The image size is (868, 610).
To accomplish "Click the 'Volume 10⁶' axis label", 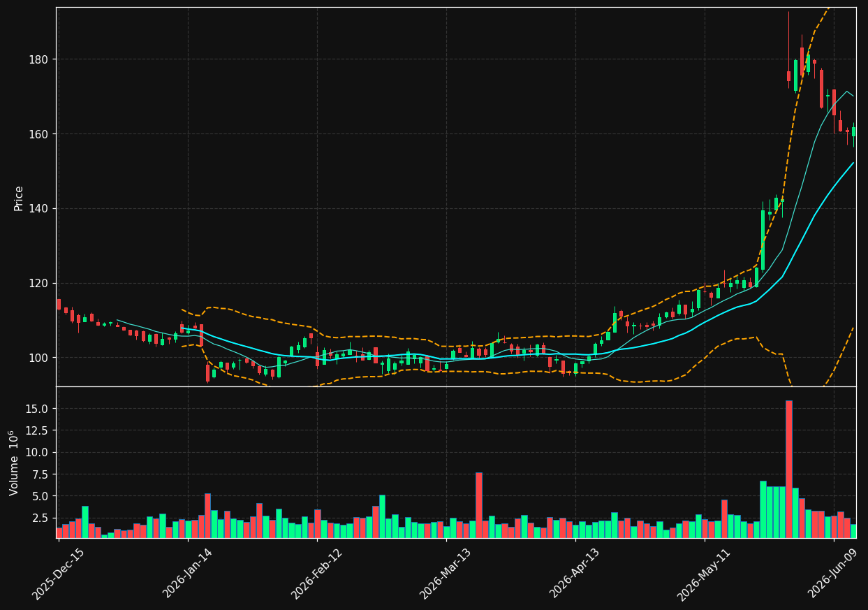I will pyautogui.click(x=14, y=463).
